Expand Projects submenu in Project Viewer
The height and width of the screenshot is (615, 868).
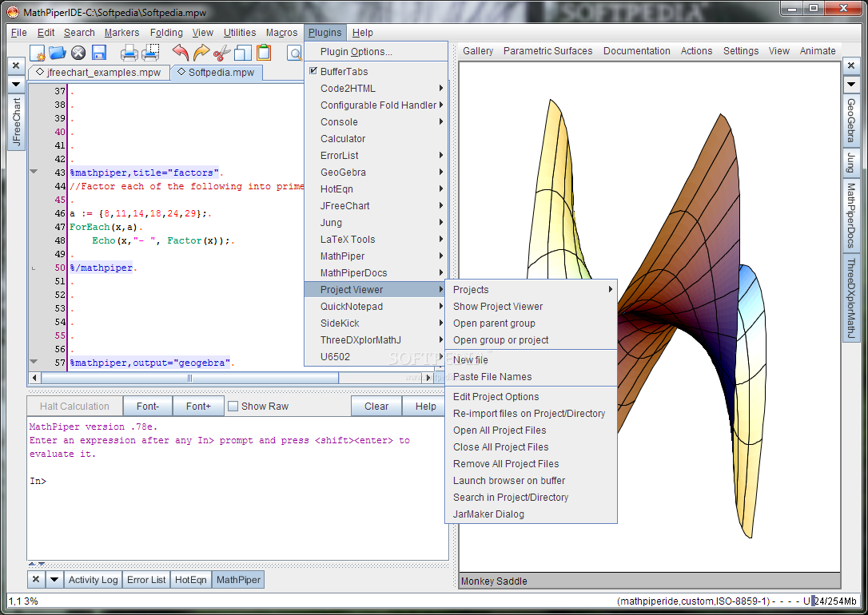tap(532, 289)
